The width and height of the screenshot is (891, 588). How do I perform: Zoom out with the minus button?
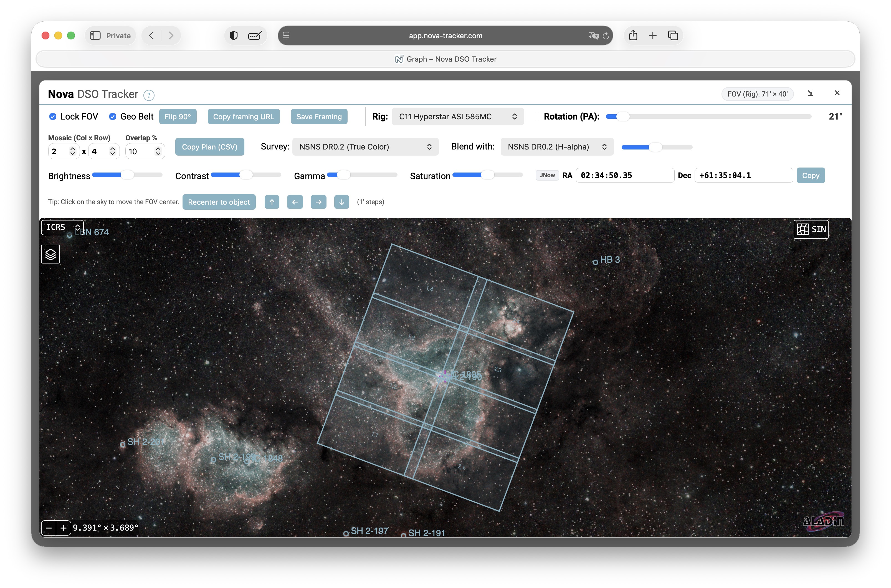pos(49,528)
